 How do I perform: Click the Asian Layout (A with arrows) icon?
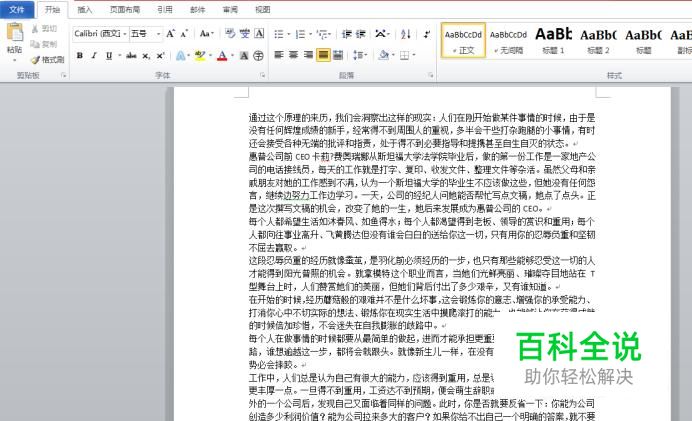coord(382,34)
